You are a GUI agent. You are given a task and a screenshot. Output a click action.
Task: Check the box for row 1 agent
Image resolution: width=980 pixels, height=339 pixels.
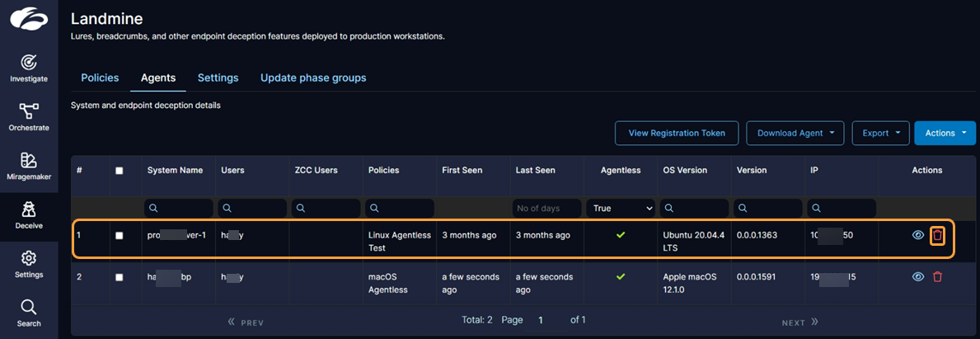[x=120, y=236]
